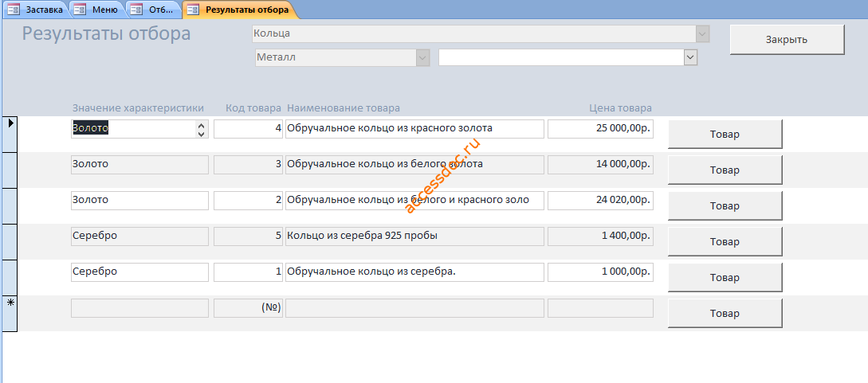Open the Меню tab
The height and width of the screenshot is (383, 868).
[x=97, y=10]
